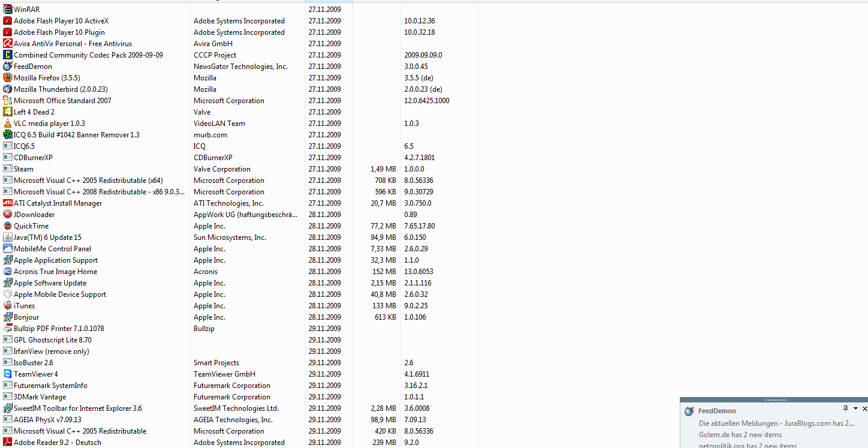
Task: Select the Mozilla Firefox (3.5.5) icon
Action: [x=7, y=78]
